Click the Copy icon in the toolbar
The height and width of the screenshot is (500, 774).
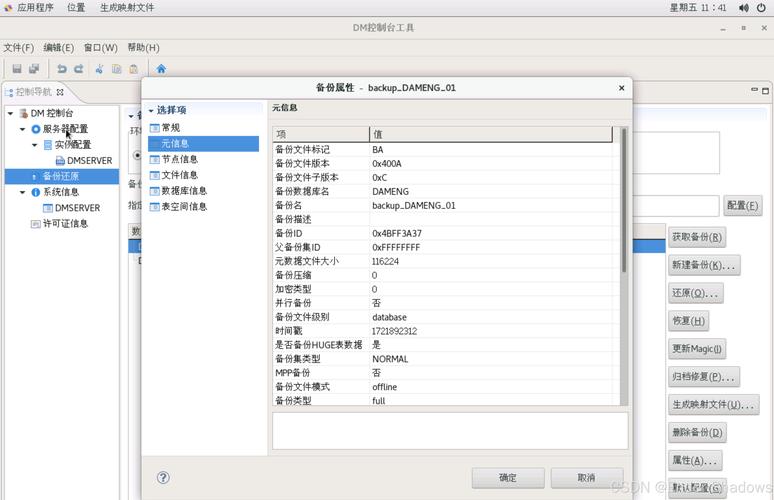[x=116, y=69]
